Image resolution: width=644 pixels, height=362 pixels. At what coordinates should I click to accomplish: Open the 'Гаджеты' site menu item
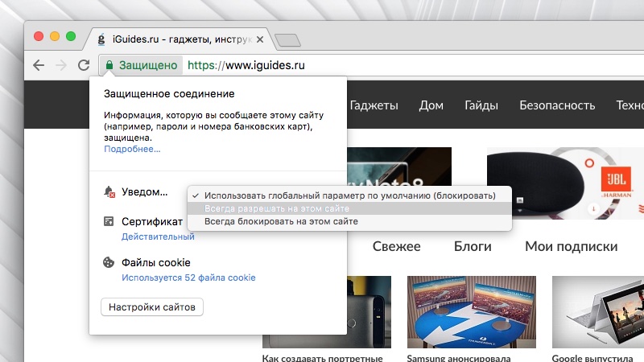[x=374, y=105]
